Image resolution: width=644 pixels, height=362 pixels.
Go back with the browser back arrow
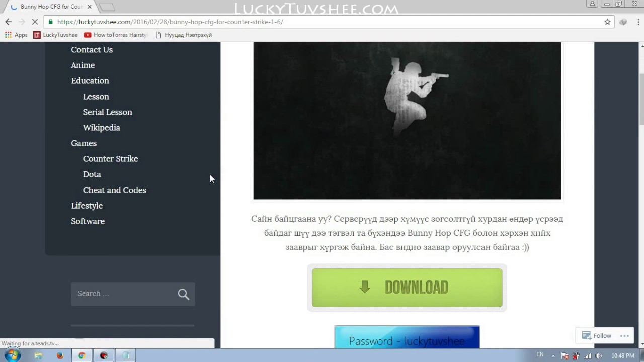8,22
